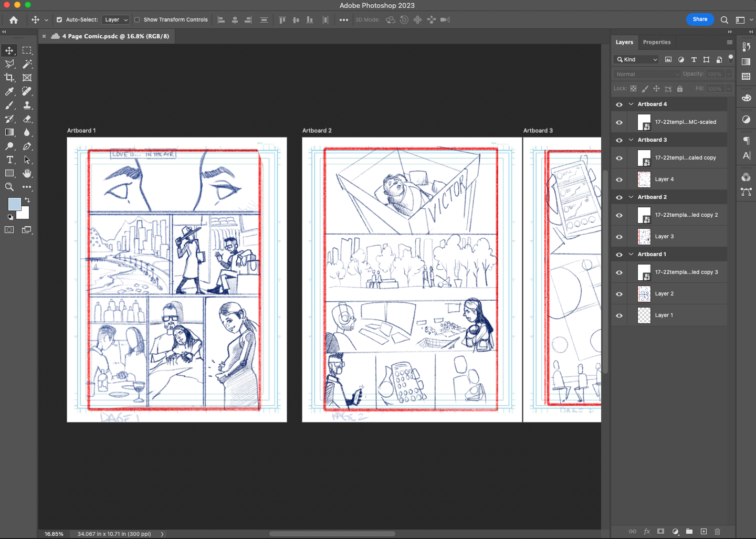756x539 pixels.
Task: Toggle Artboard 1 visibility eye
Action: [x=619, y=255]
